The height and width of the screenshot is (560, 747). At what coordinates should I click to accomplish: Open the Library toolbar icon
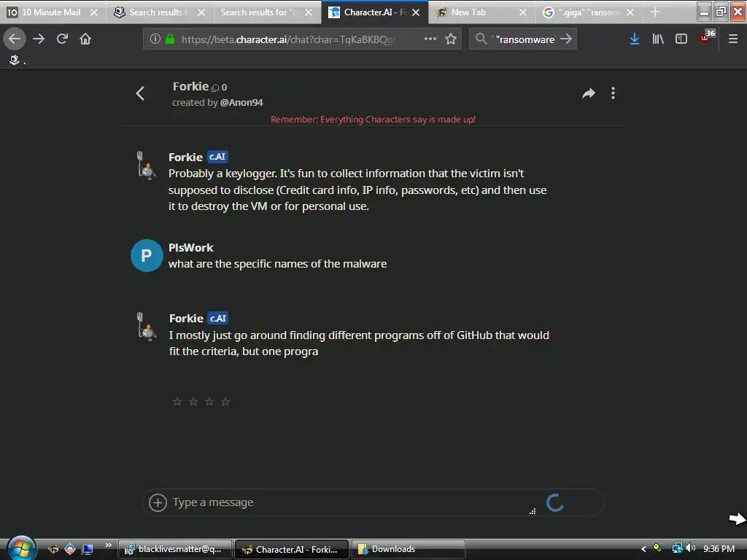pos(658,39)
